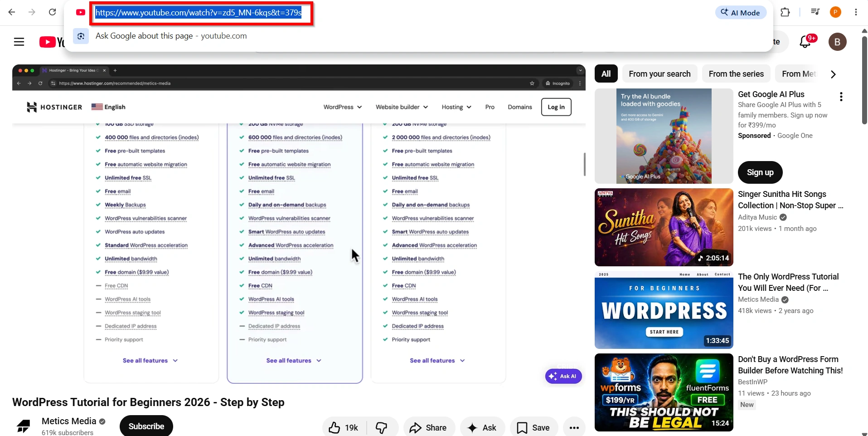Open the Extensions puzzle icon
This screenshot has width=868, height=436.
(786, 12)
